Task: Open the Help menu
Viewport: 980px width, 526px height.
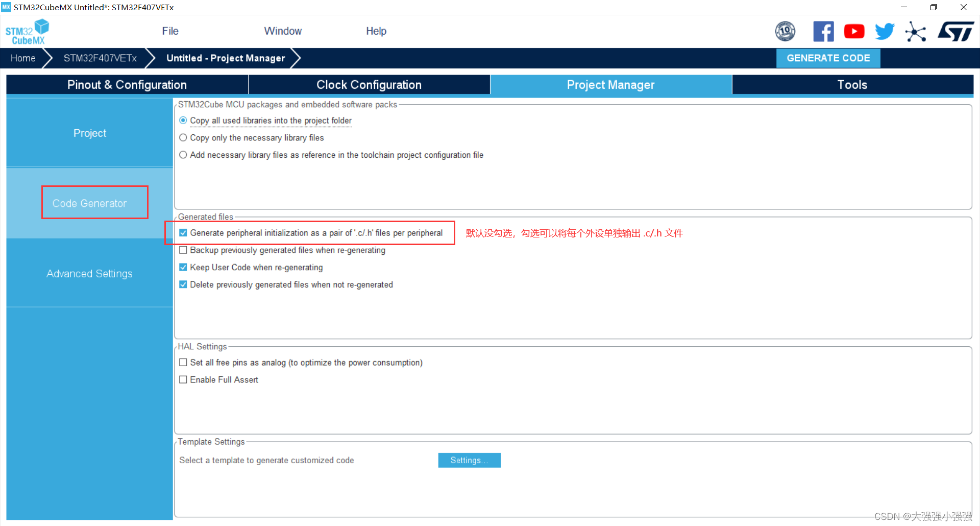Action: coord(376,31)
